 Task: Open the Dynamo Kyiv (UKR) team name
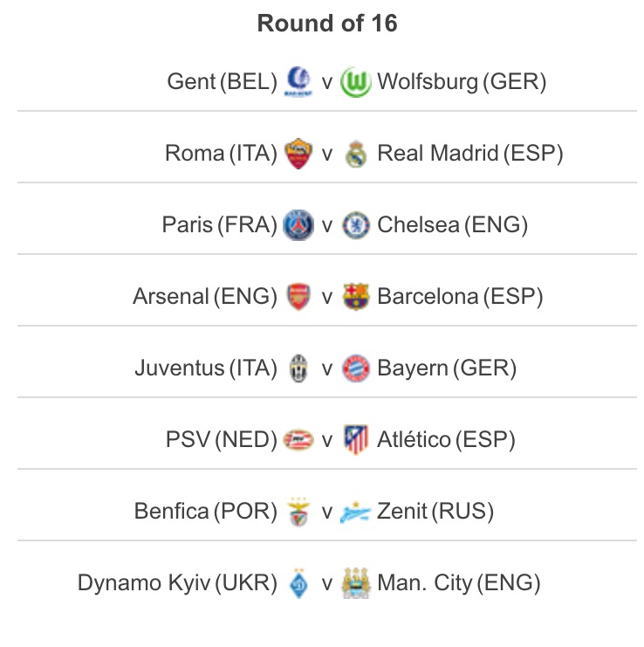pos(177,583)
